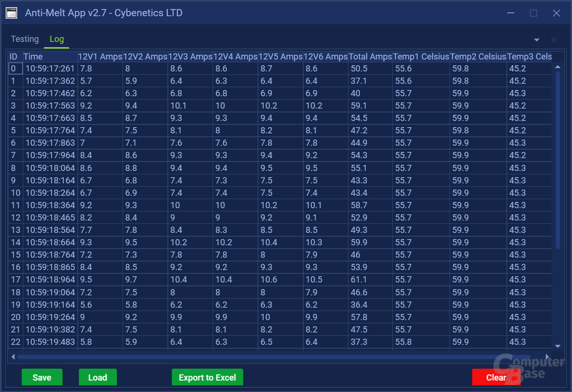The width and height of the screenshot is (572, 392).
Task: Select 12V6 Amps cell 10.3
Action: pos(326,242)
